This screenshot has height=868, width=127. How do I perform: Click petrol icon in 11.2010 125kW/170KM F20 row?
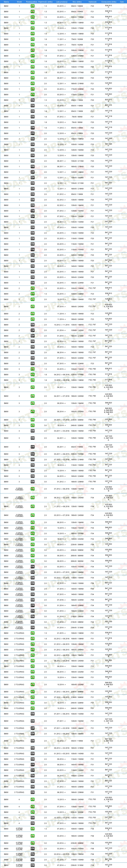tap(33, 28)
